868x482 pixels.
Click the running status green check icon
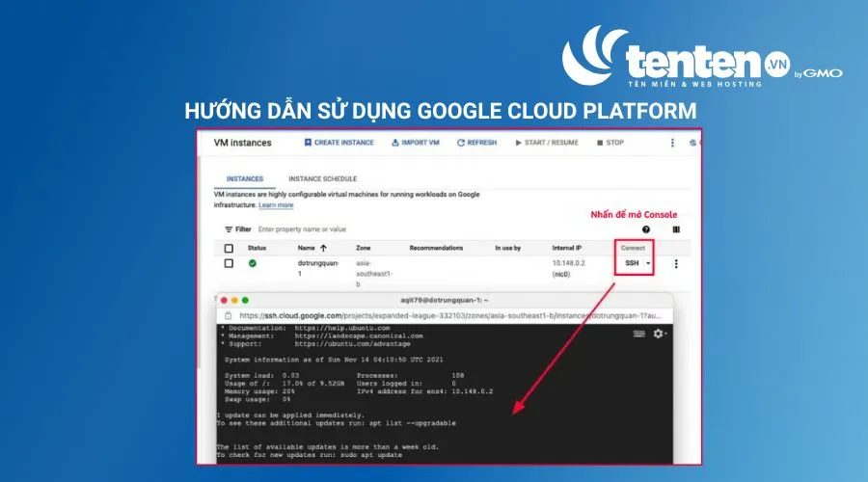(253, 263)
